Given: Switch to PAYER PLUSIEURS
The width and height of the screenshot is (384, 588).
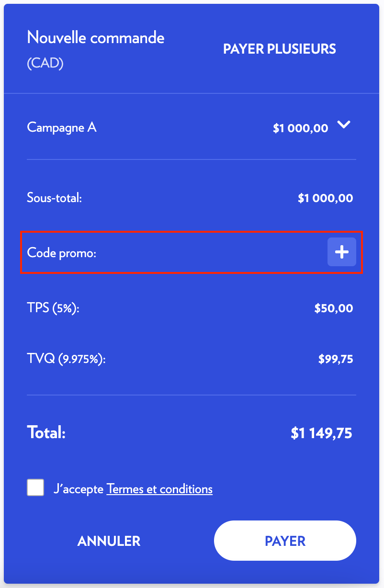Looking at the screenshot, I should pos(280,48).
